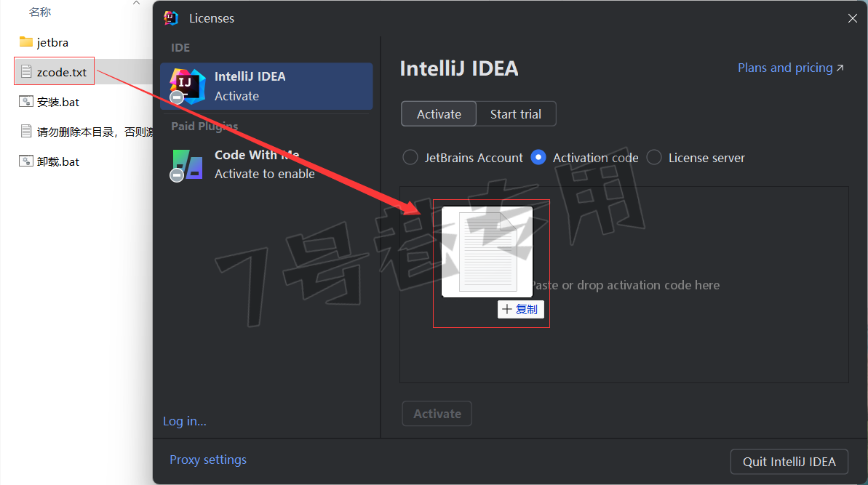Click the 卸载.bat batch file icon

click(x=26, y=161)
